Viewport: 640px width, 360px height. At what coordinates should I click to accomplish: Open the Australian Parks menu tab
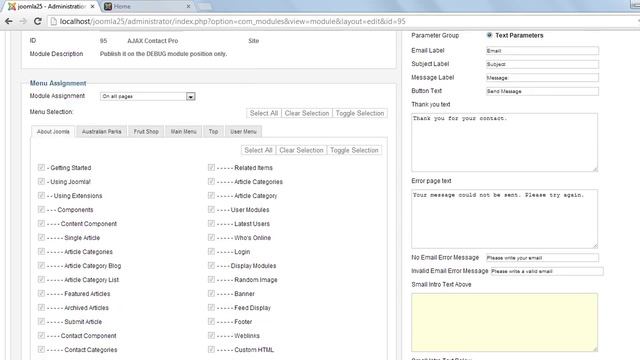pos(101,131)
